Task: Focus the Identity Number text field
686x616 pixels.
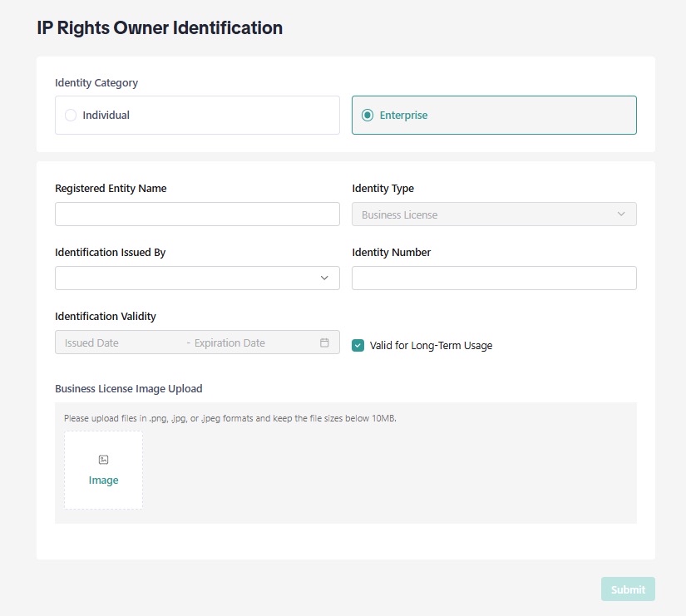Action: 494,278
